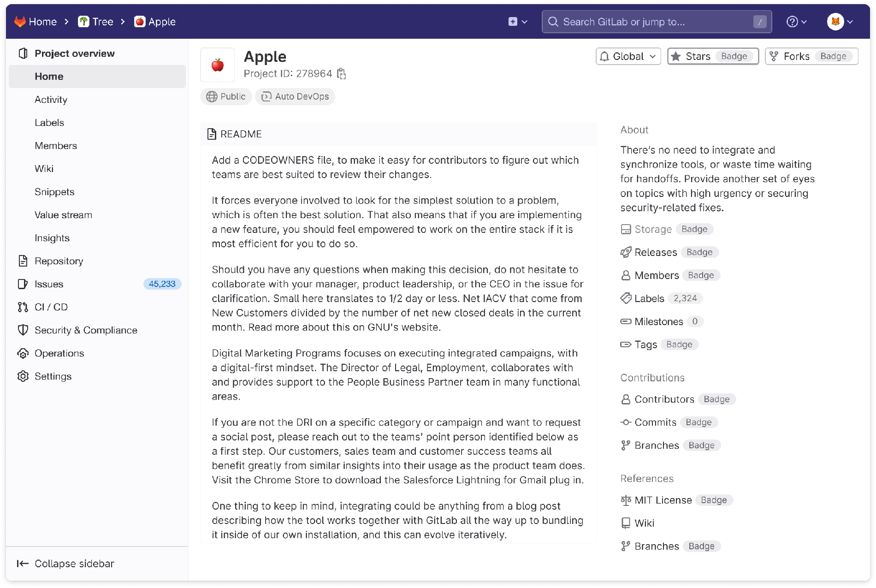876x588 pixels.
Task: Click the README file icon
Action: coord(212,134)
